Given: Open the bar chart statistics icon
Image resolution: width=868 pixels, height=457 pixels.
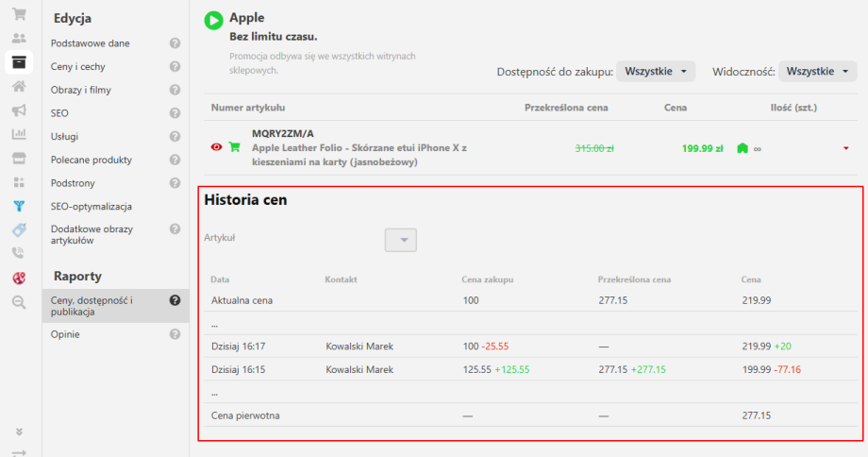Looking at the screenshot, I should [x=19, y=133].
